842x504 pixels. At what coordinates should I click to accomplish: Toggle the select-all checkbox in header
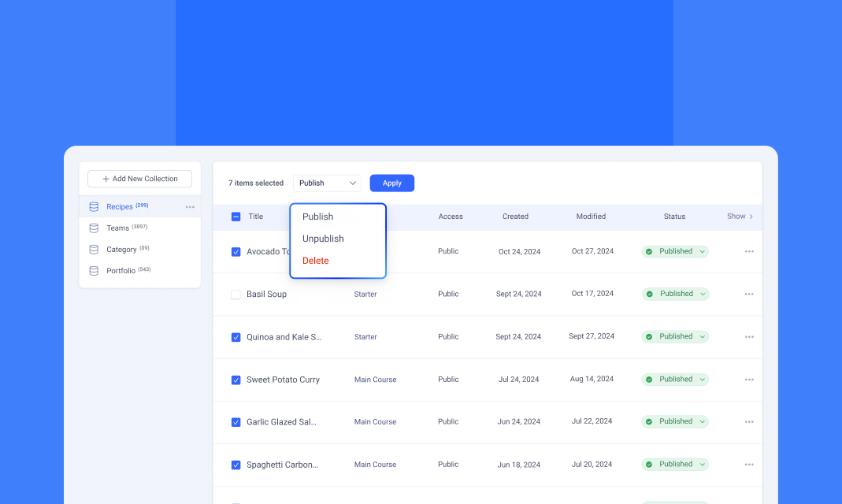click(x=236, y=217)
